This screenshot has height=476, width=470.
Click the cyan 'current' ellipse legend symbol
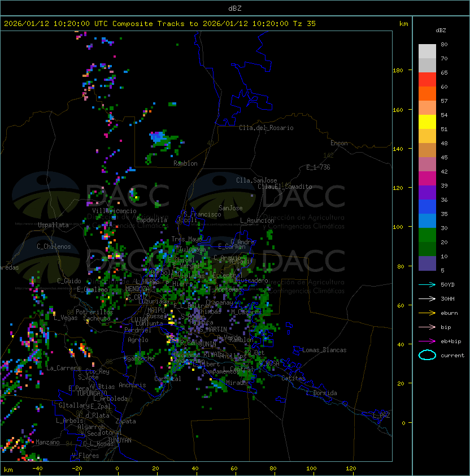(x=427, y=355)
